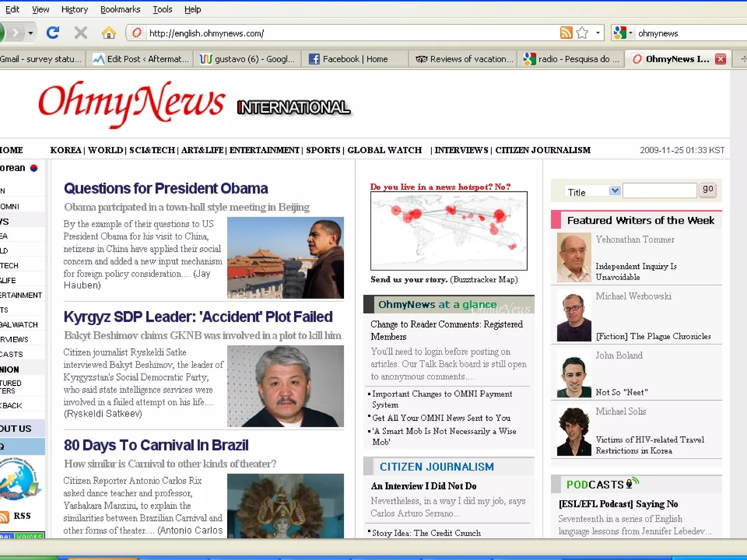Image resolution: width=747 pixels, height=560 pixels.
Task: Open the History menu
Action: tap(74, 9)
